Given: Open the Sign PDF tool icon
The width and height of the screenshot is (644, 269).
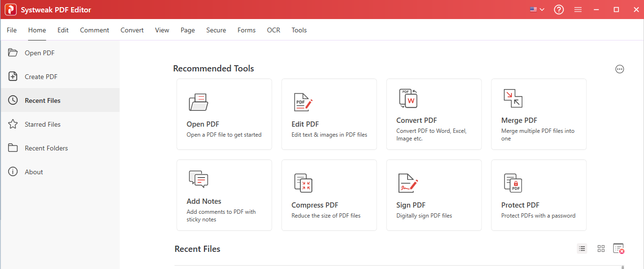Looking at the screenshot, I should [408, 183].
